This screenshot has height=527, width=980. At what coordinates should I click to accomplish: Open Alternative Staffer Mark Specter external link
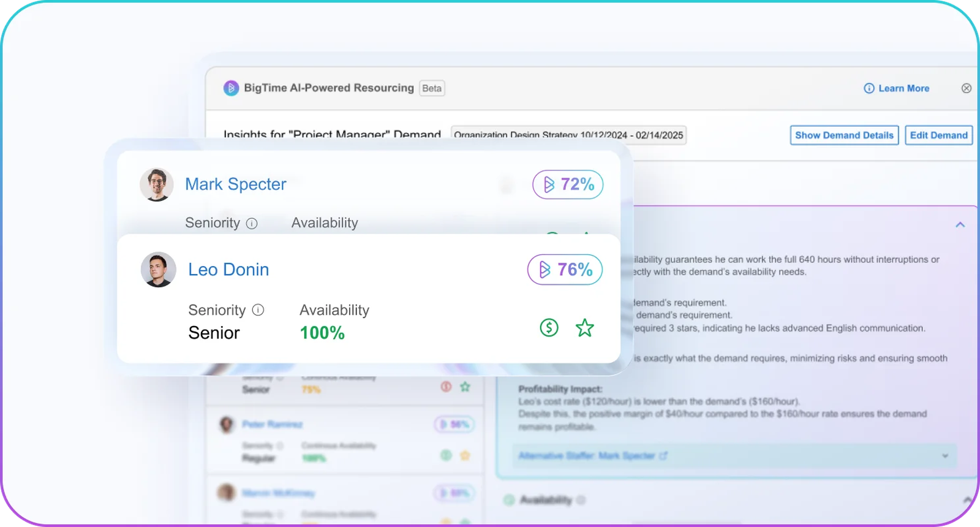point(663,456)
